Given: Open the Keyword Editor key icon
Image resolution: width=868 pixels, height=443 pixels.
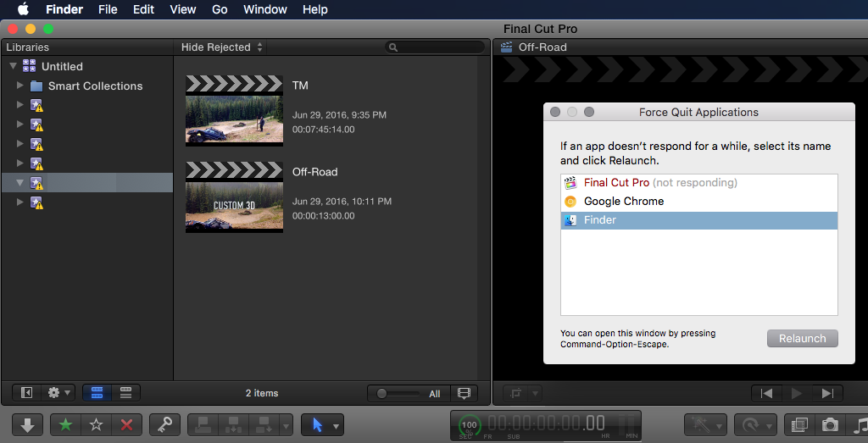Looking at the screenshot, I should point(164,424).
